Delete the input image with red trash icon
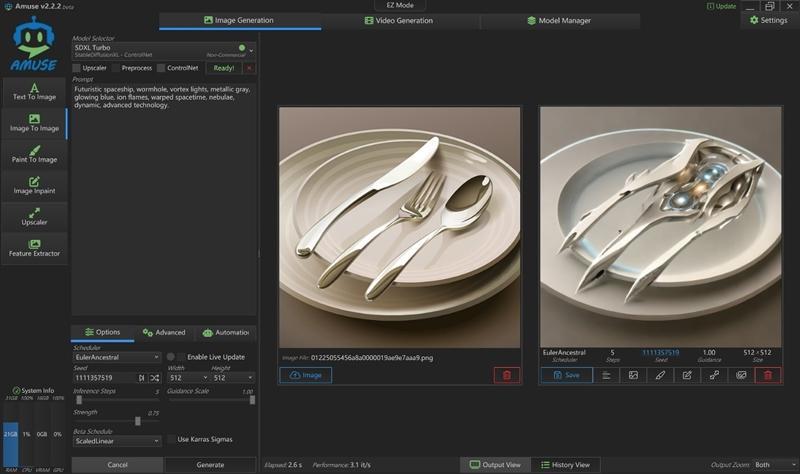The width and height of the screenshot is (800, 474). click(x=507, y=375)
